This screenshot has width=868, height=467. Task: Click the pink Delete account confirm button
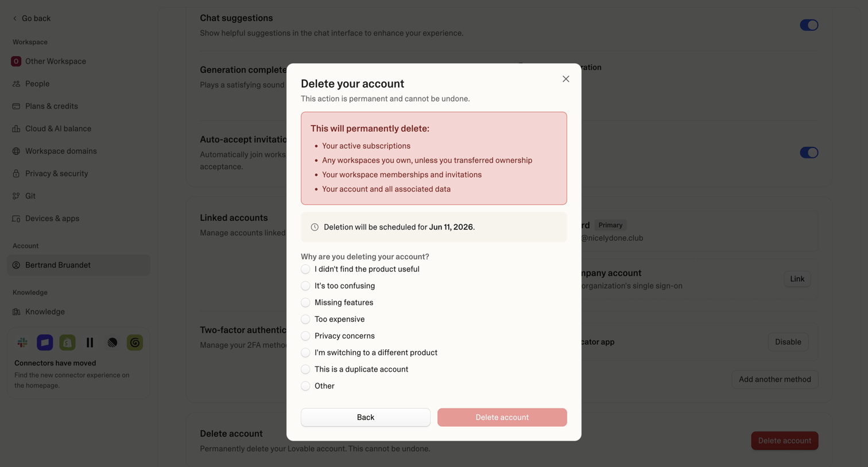[x=502, y=418]
